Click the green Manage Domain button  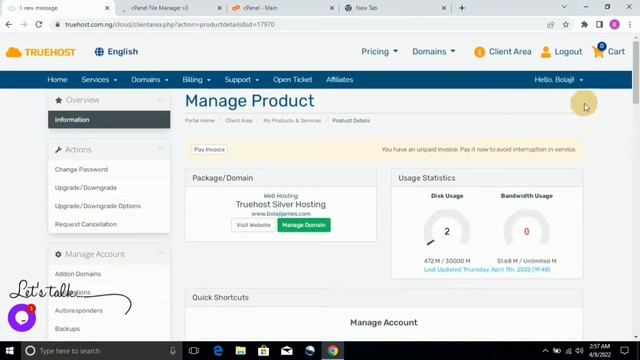[304, 225]
